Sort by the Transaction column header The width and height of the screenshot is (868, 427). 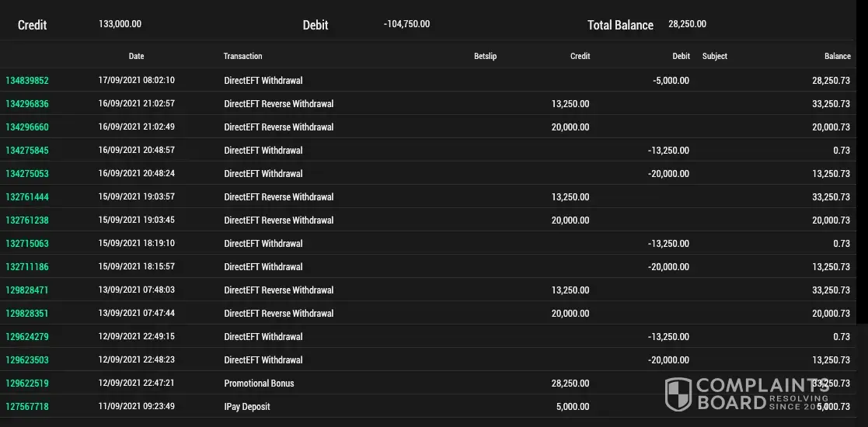(242, 56)
